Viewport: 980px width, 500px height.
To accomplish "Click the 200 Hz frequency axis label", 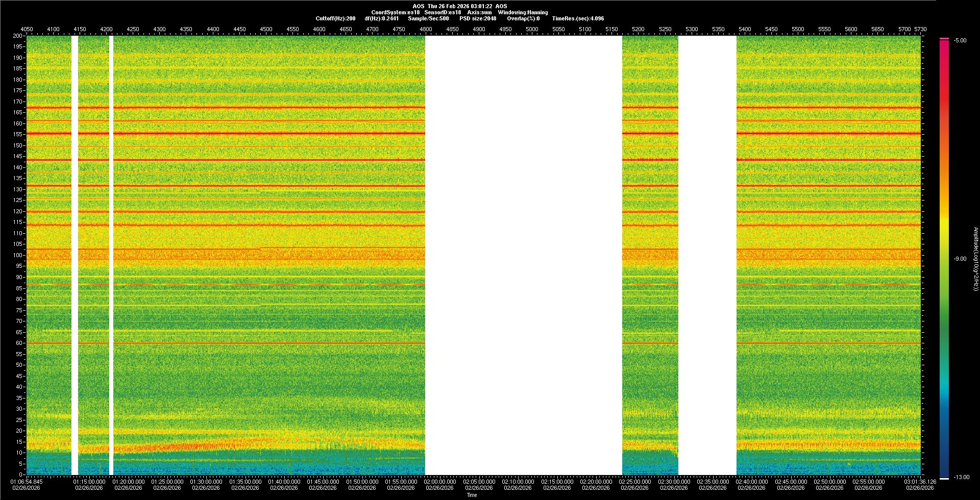I will (x=17, y=36).
